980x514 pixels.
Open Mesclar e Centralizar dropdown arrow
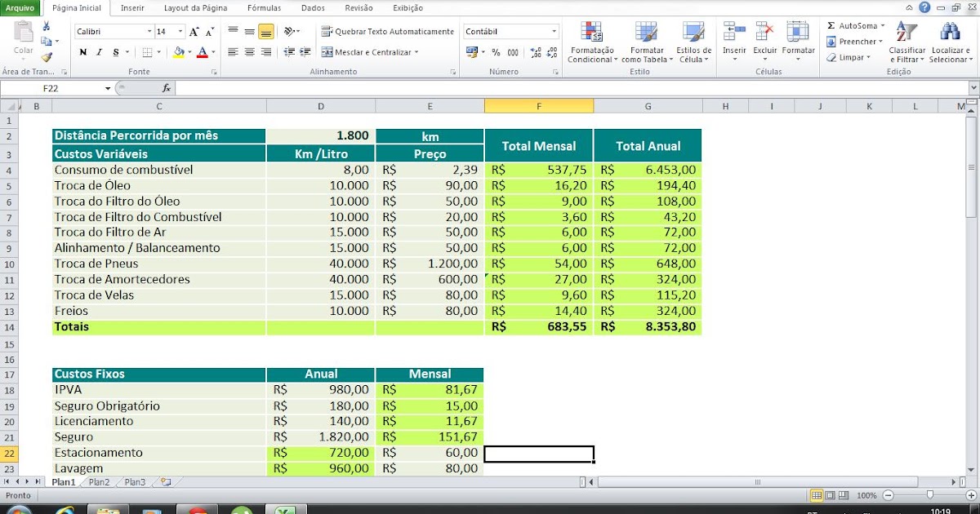pyautogui.click(x=416, y=52)
